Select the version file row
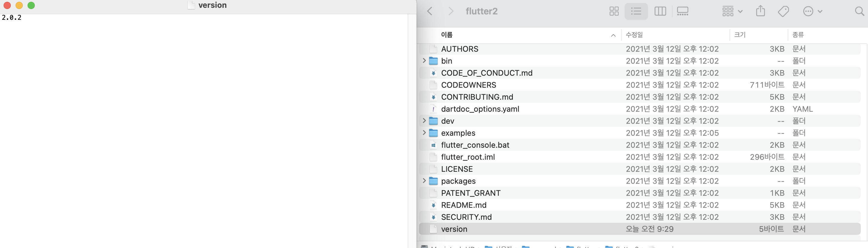 tap(640, 229)
